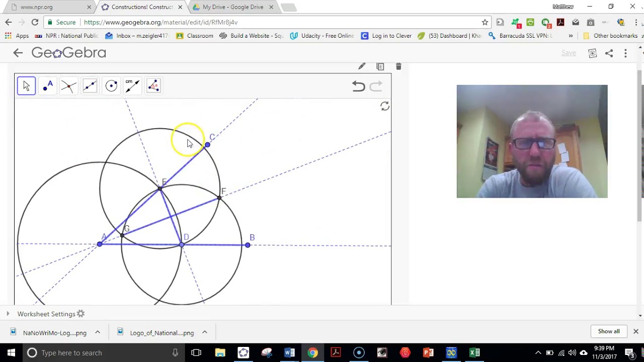Viewport: 644px width, 362px height.
Task: Edit the applet with pencil icon
Action: 362,66
